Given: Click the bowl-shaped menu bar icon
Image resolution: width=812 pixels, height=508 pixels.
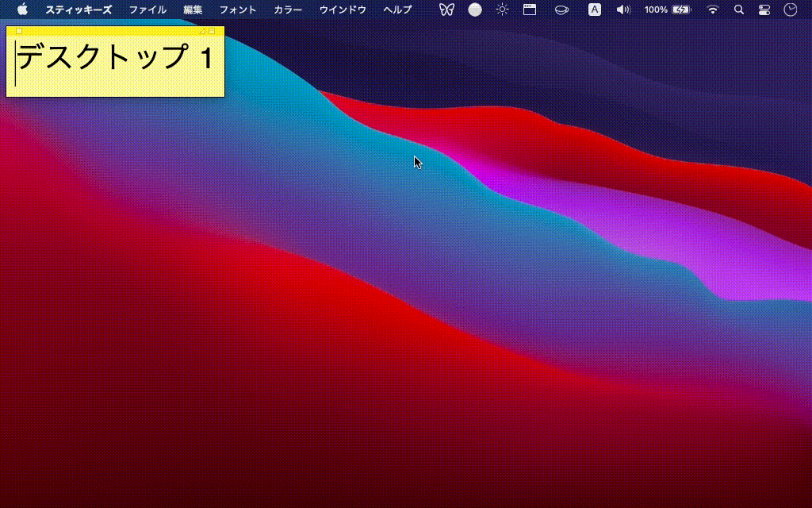Looking at the screenshot, I should (x=561, y=10).
